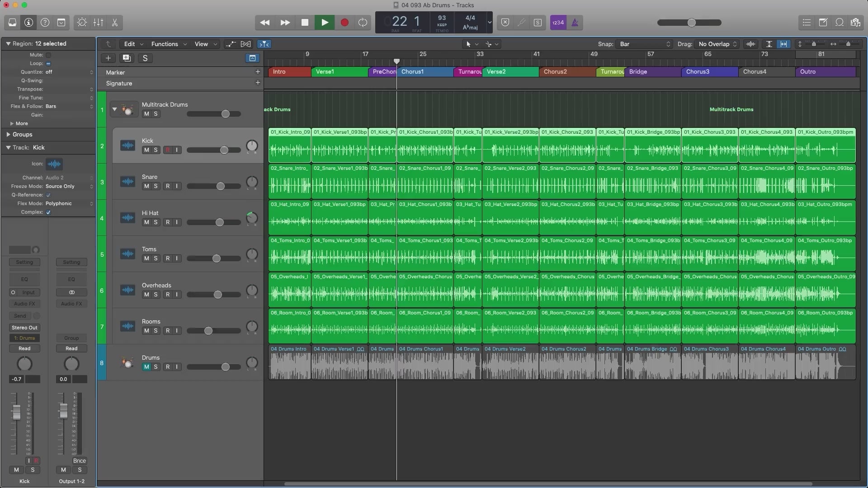This screenshot has width=868, height=488.
Task: Open Smart Controls button
Action: click(82, 22)
